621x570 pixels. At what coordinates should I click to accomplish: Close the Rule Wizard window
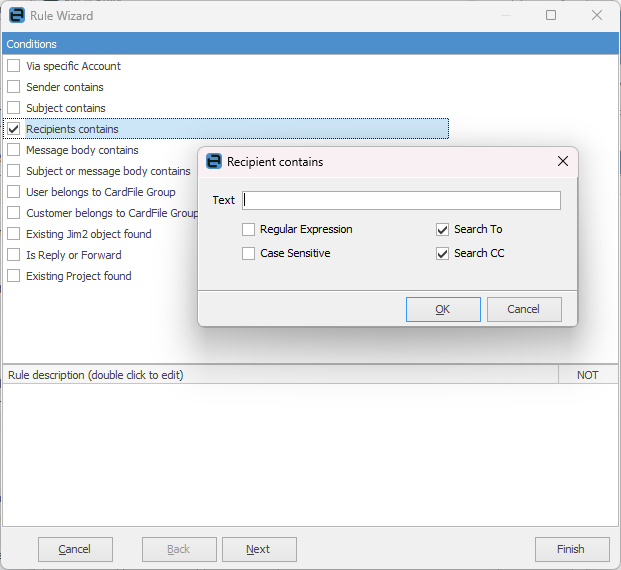click(597, 15)
